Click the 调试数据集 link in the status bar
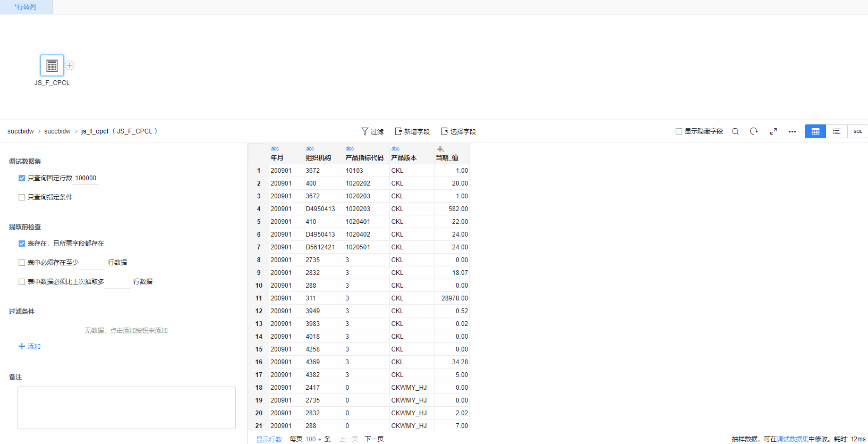The height and width of the screenshot is (444, 868). pos(793,439)
